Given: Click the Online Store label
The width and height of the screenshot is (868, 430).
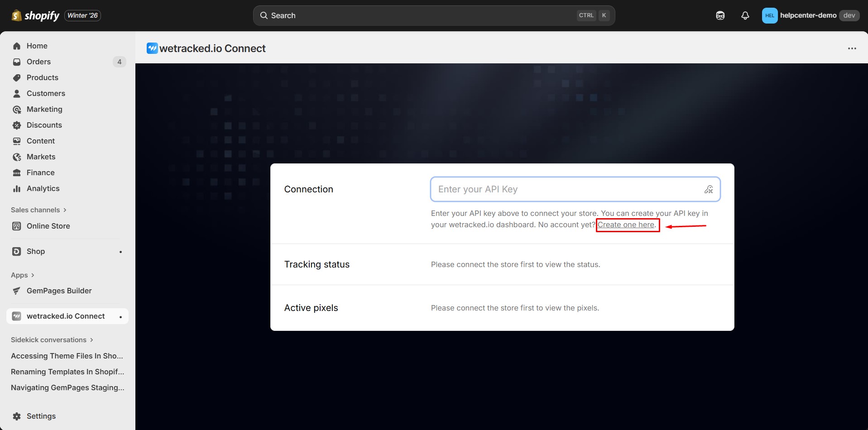Looking at the screenshot, I should coord(48,226).
